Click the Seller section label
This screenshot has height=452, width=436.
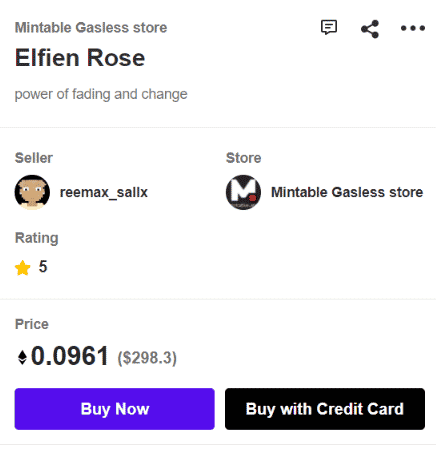click(34, 158)
